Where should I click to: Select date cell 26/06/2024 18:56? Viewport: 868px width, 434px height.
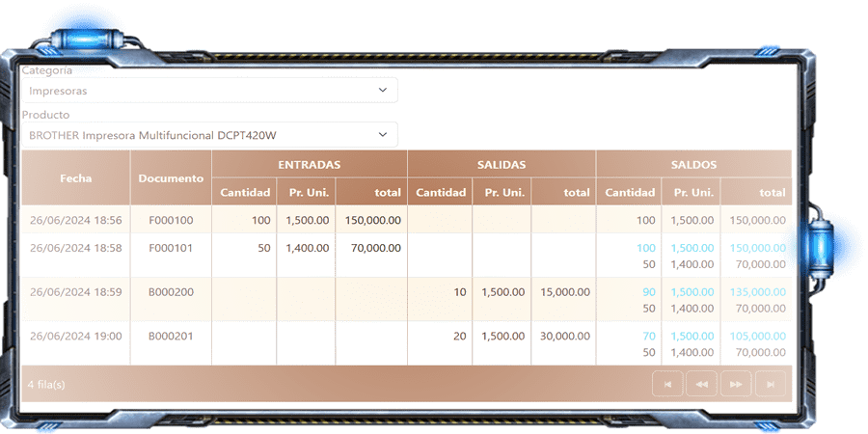tap(76, 220)
